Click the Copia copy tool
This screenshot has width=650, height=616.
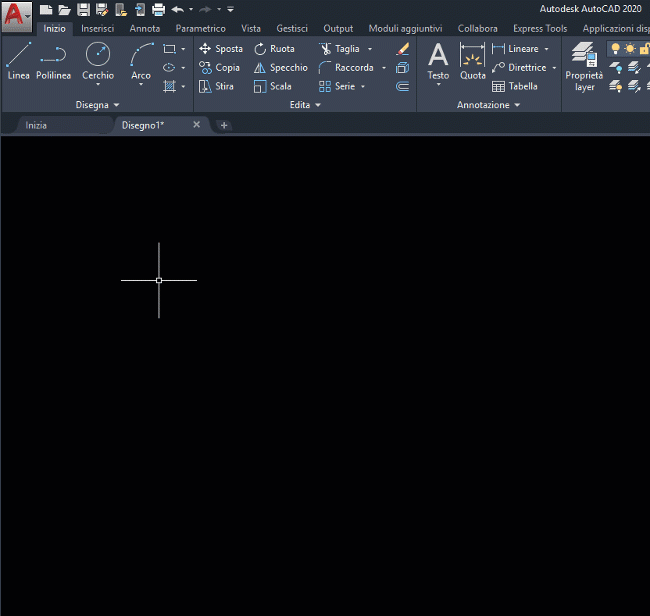219,68
